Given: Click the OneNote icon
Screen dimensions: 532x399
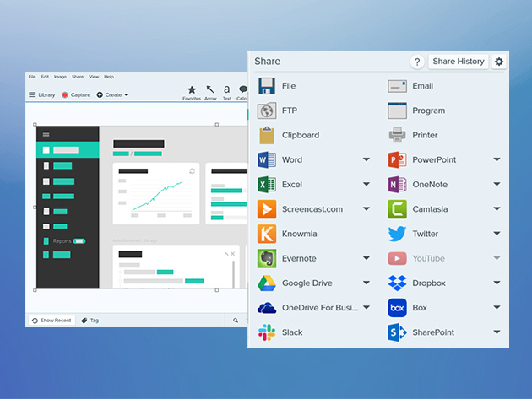Looking at the screenshot, I should (397, 185).
